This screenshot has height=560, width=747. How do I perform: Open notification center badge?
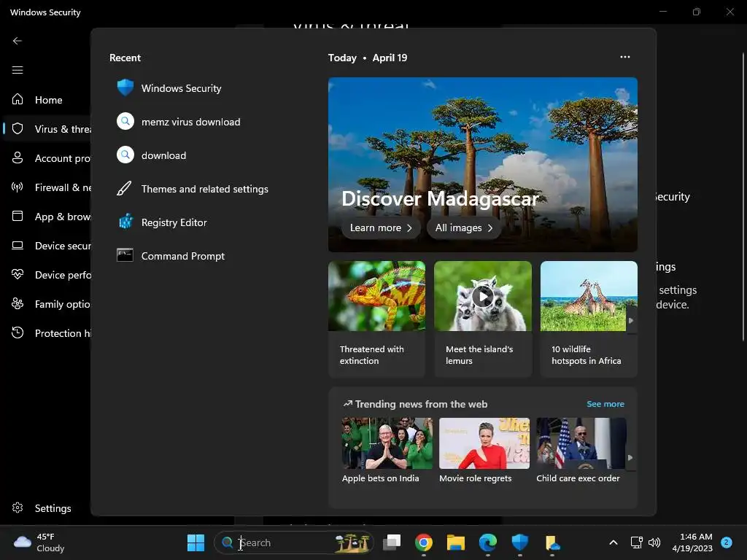pos(727,542)
